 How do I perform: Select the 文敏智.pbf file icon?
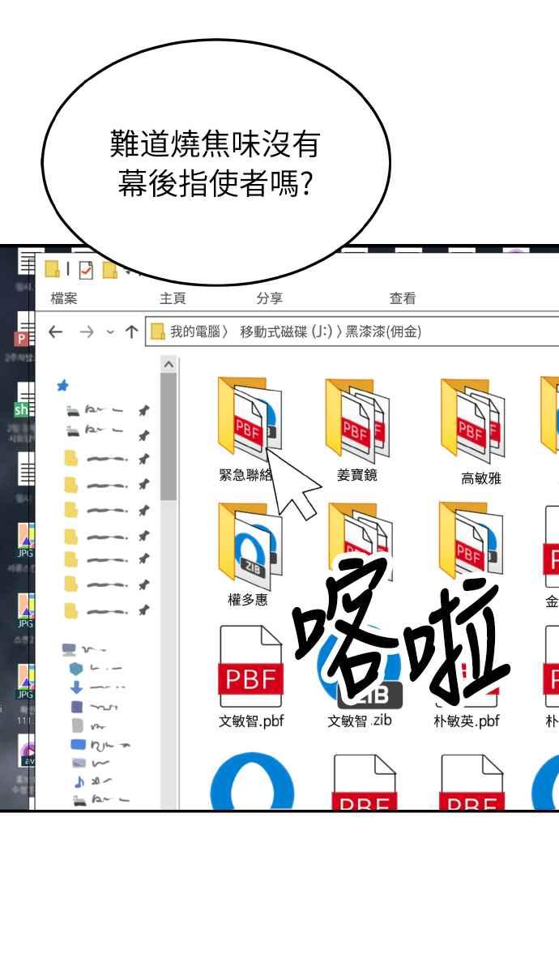[x=251, y=665]
